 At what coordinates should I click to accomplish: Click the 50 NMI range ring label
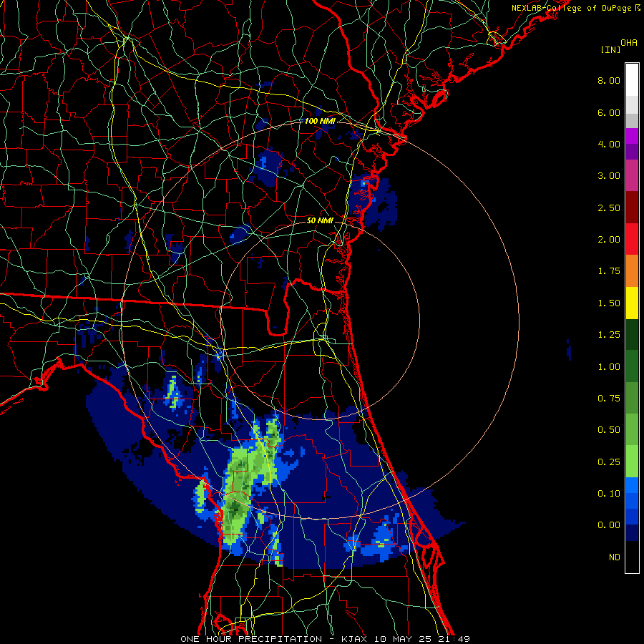click(320, 220)
